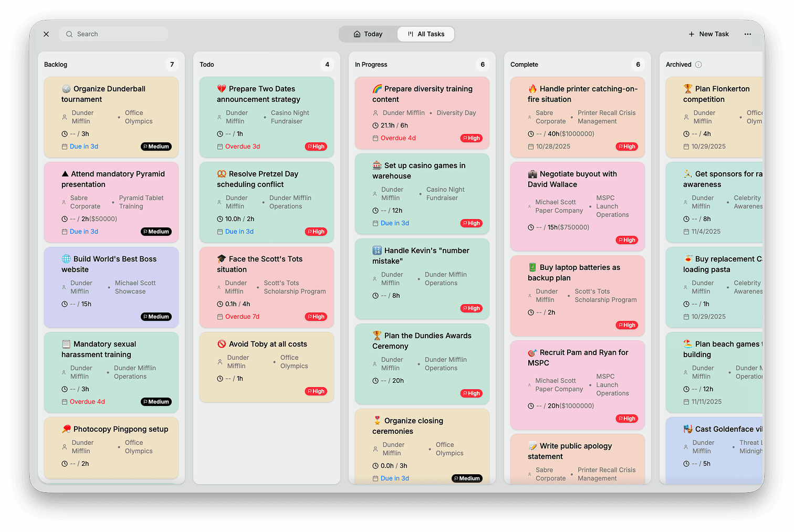
Task: Click Overdue 7d on Scott's Tots card
Action: click(x=242, y=317)
